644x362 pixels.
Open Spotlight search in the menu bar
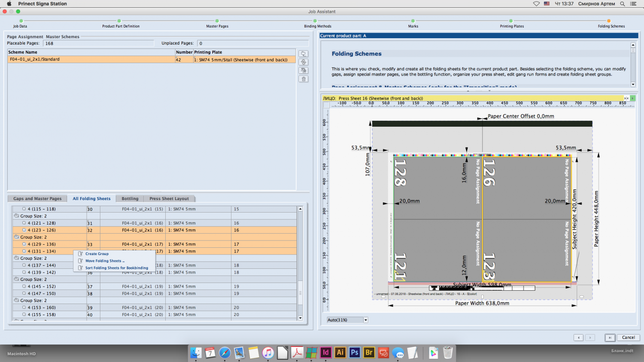[x=622, y=4]
